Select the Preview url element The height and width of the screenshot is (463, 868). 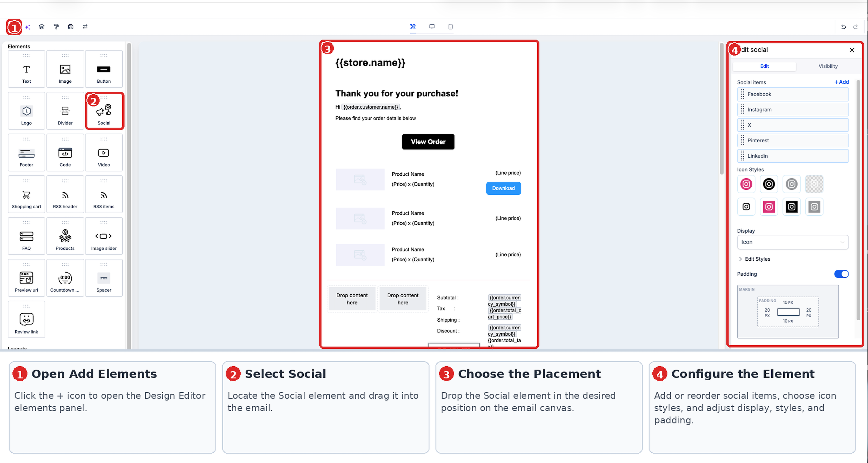coord(26,278)
